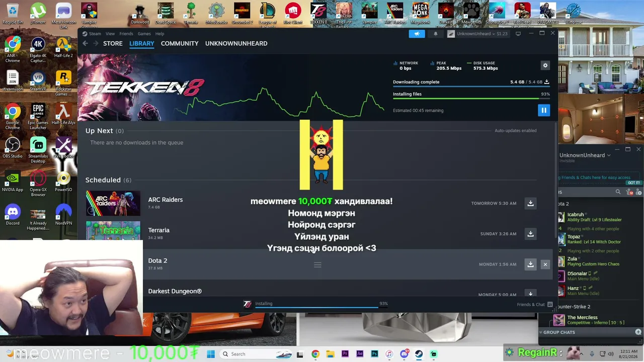Open download settings gear in Steam

545,65
